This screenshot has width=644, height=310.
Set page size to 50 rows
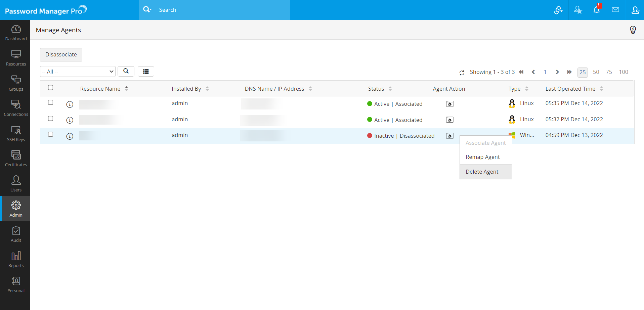point(596,72)
